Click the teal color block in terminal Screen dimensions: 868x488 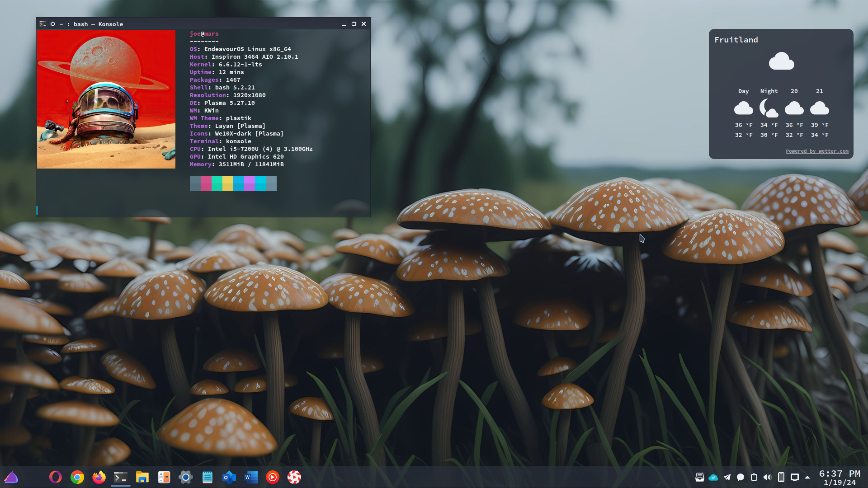tap(217, 183)
